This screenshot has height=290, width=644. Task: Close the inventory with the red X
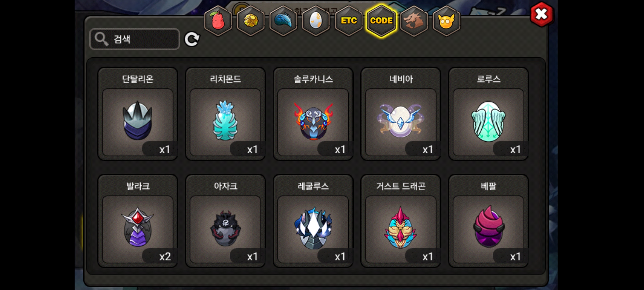(x=541, y=14)
